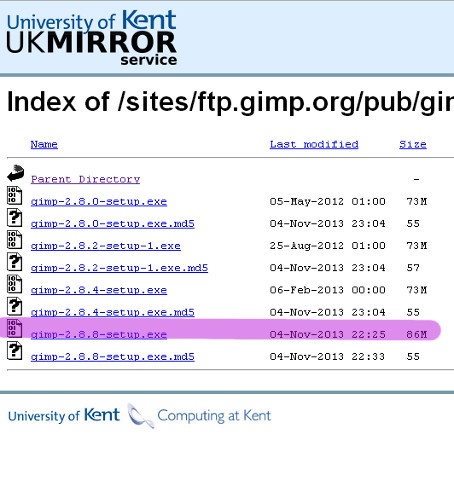Click unknown-file icon for gimp-2.8.8-setup.exe.md5
This screenshot has height=504, width=454.
coord(14,352)
